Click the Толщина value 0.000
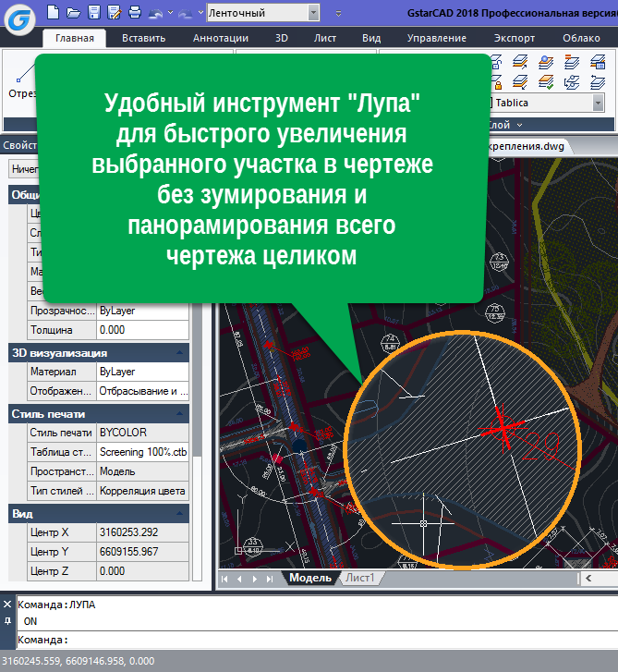 [x=142, y=330]
